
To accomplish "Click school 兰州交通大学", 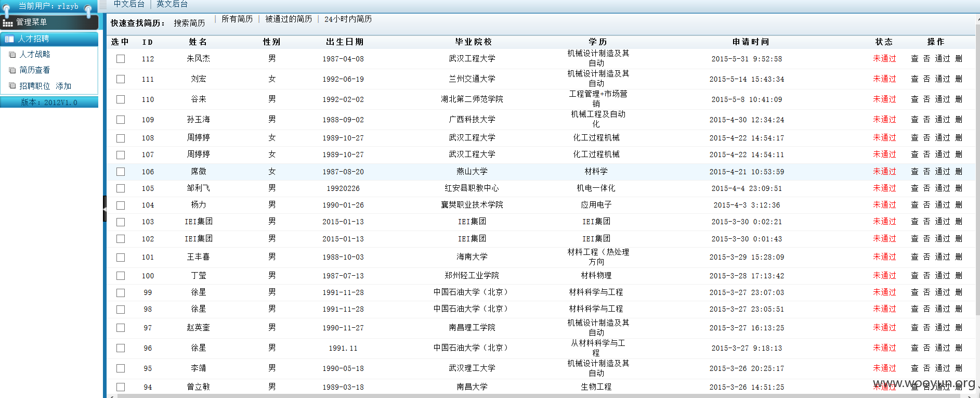I will [x=472, y=79].
